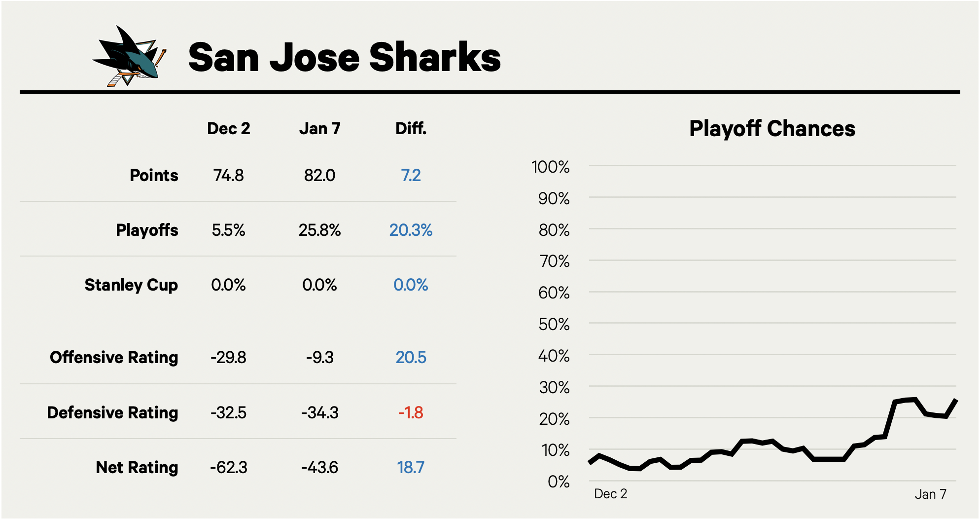Click the blue 7.2 points difference

pyautogui.click(x=411, y=176)
